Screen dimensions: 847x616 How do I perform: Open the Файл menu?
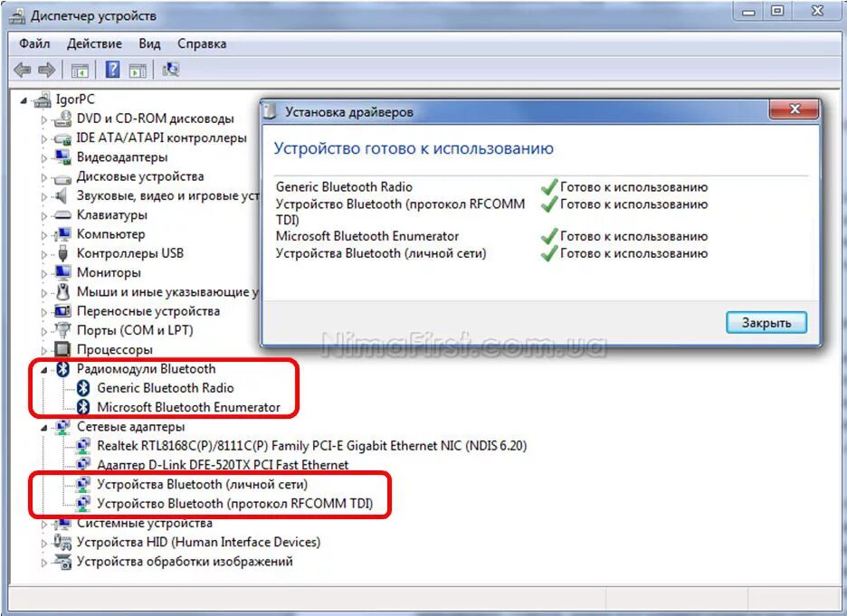pos(34,43)
